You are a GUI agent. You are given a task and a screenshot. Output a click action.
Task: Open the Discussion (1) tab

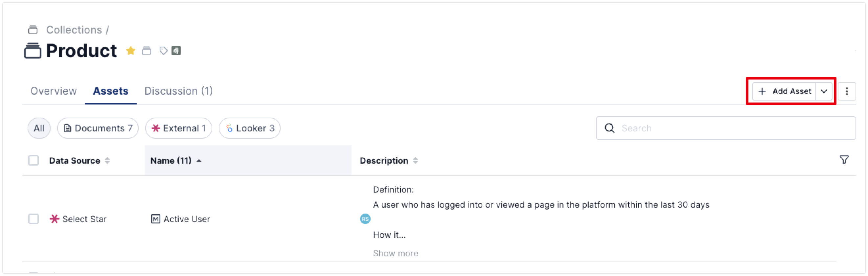click(179, 91)
